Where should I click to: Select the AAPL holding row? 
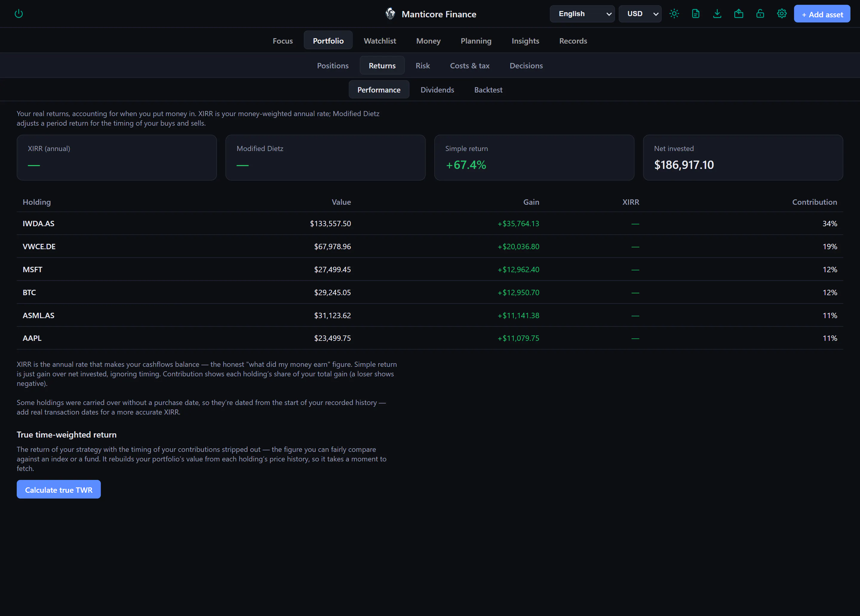coord(430,338)
